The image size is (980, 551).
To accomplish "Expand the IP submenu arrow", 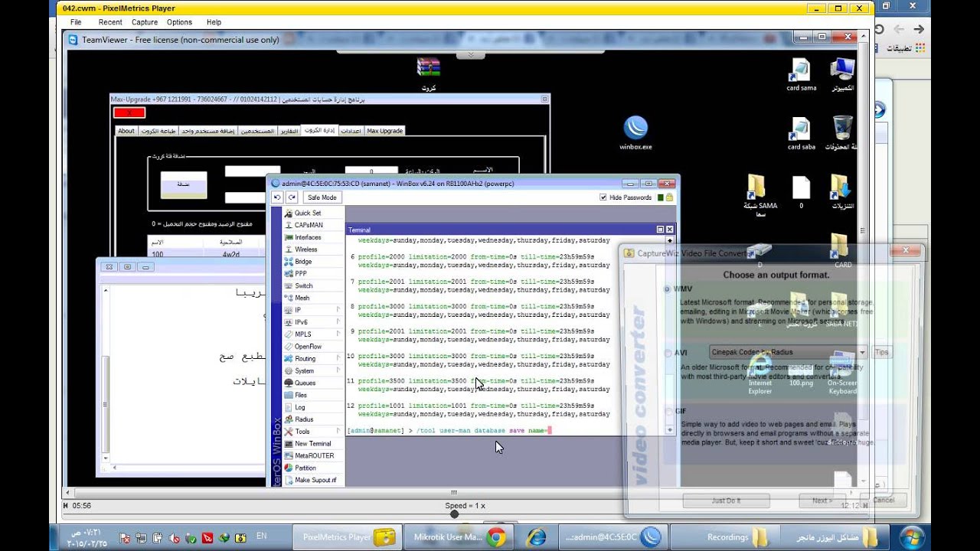I will click(x=338, y=310).
